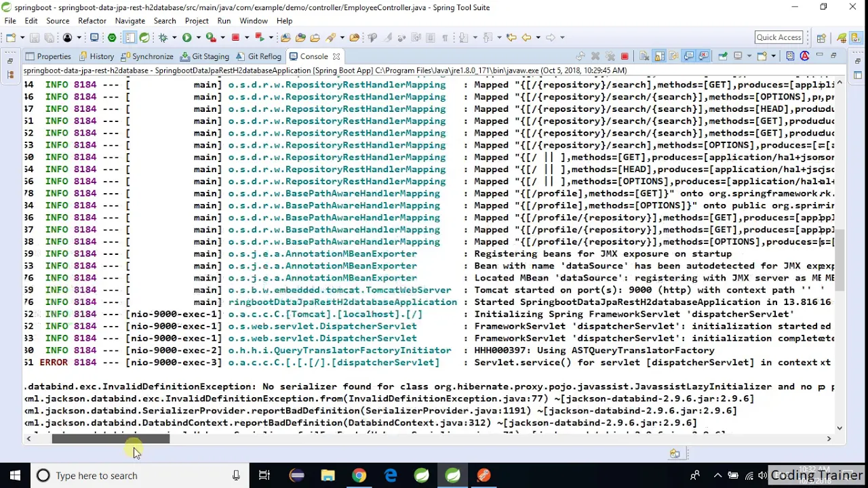Image resolution: width=868 pixels, height=488 pixels.
Task: Click the Open Perspective icon
Action: click(821, 38)
